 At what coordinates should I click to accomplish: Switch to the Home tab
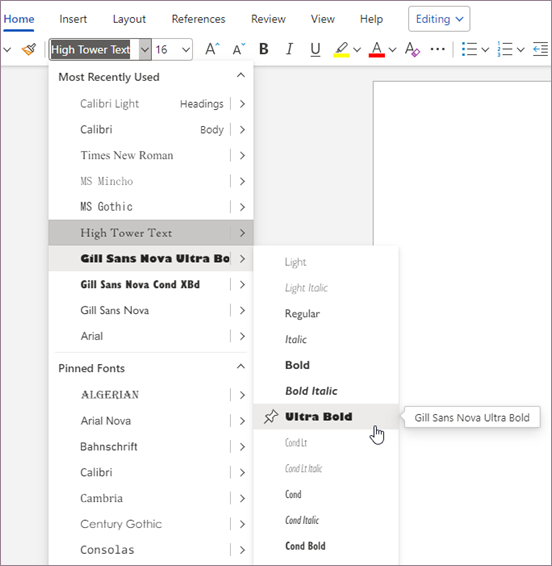click(19, 19)
